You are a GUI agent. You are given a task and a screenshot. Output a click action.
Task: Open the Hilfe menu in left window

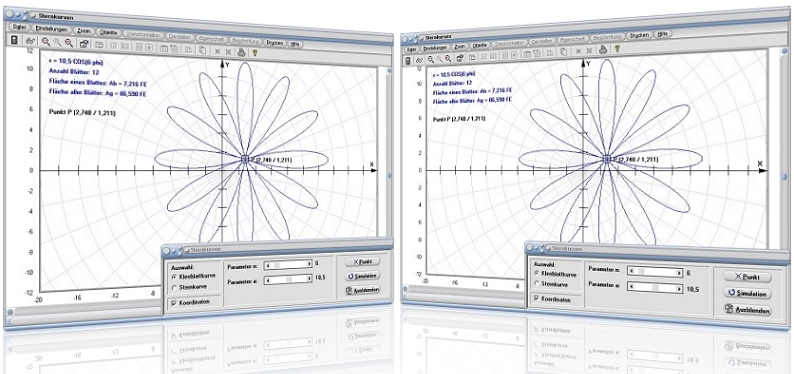[296, 44]
